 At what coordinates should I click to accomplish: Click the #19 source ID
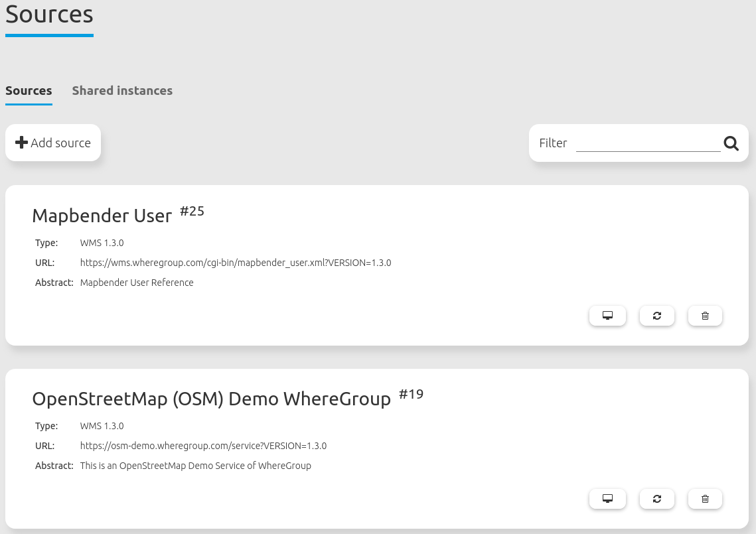tap(411, 395)
